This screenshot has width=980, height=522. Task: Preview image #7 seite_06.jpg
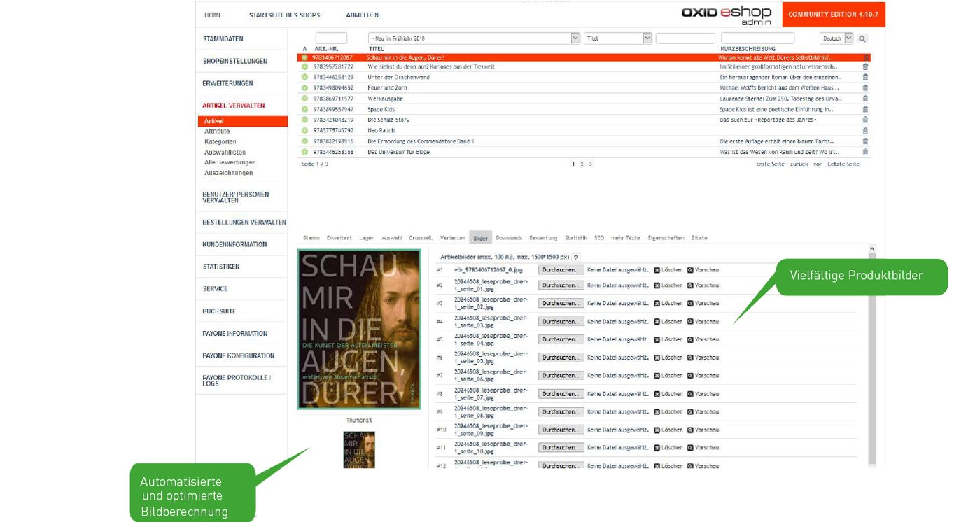[703, 376]
